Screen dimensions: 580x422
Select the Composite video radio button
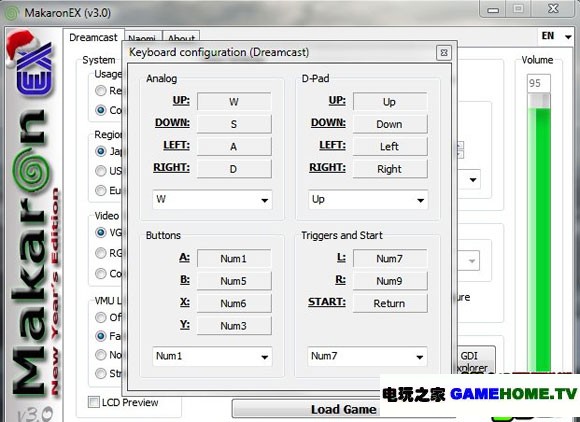(101, 273)
